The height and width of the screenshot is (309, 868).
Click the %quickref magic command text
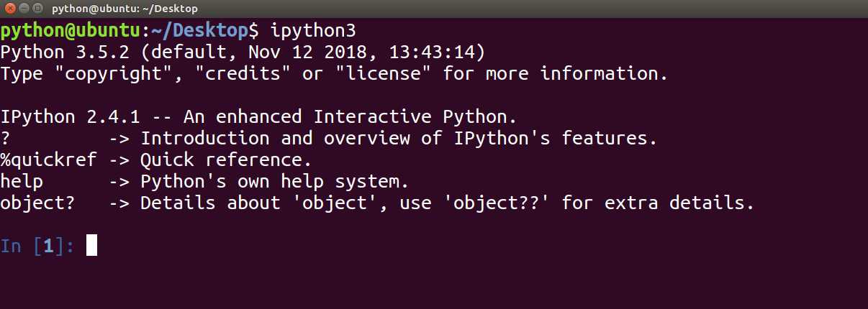point(49,160)
